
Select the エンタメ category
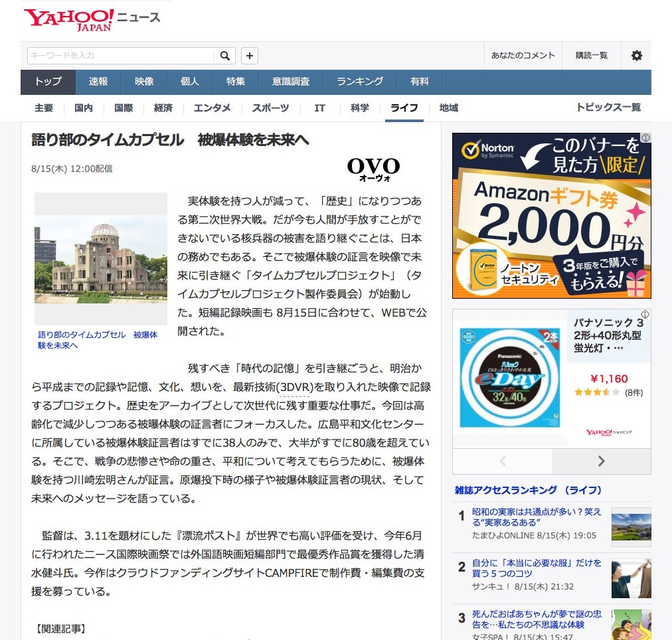coord(212,108)
